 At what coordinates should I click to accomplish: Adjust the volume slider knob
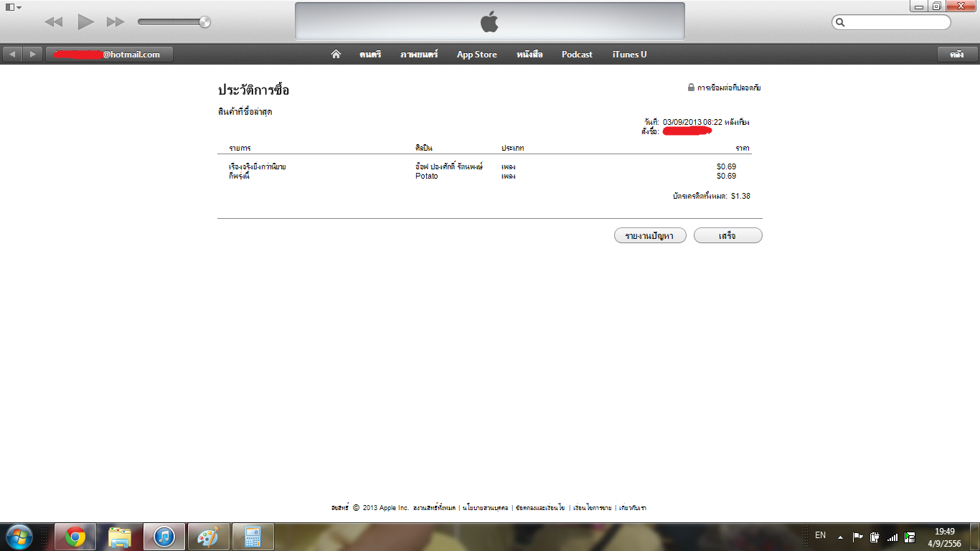(x=205, y=22)
